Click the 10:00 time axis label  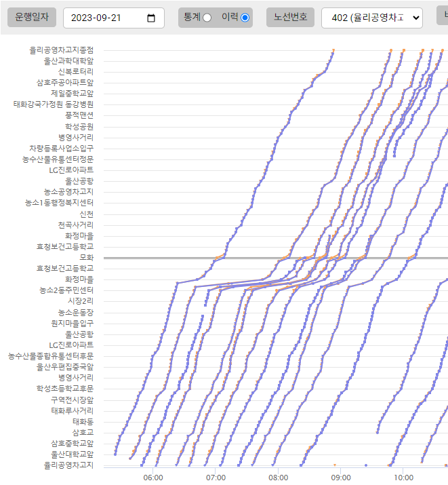click(x=403, y=477)
